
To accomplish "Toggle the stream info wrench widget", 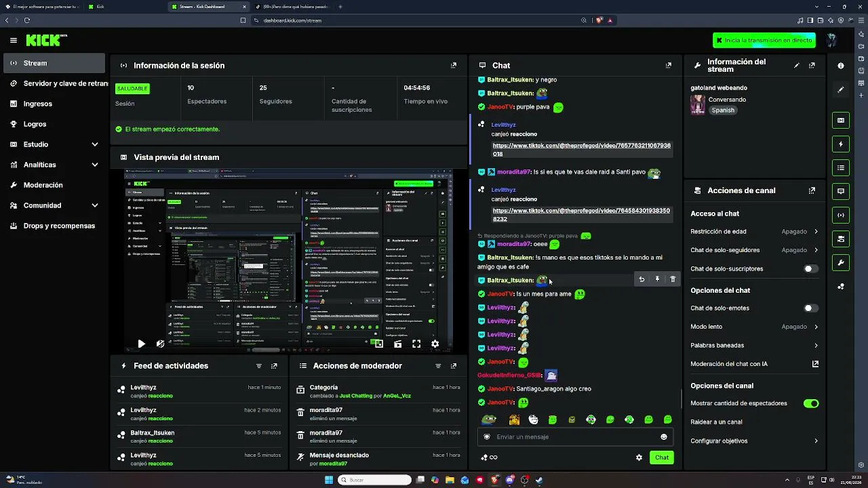I will 841,262.
